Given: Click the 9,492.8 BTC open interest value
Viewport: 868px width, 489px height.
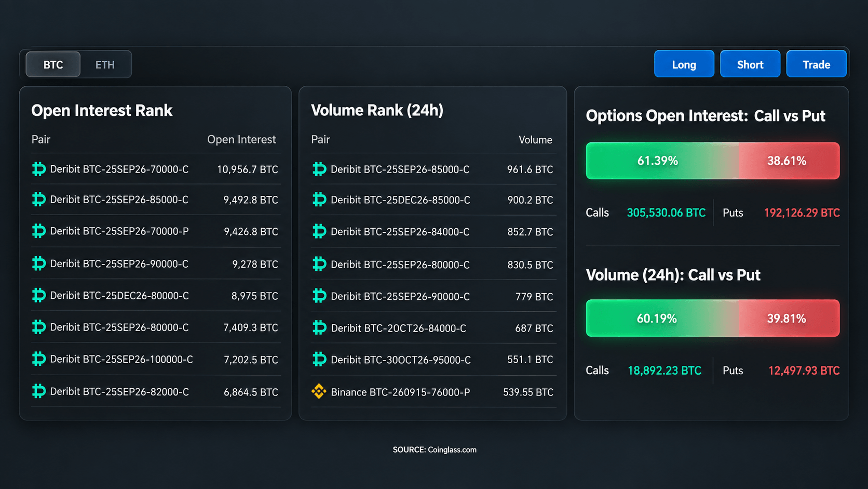Looking at the screenshot, I should click(x=251, y=200).
